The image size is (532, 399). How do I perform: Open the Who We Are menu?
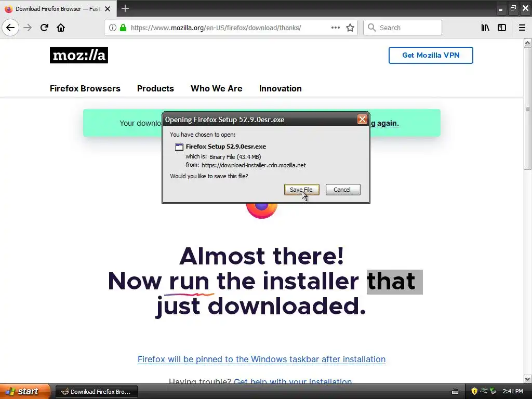(217, 88)
